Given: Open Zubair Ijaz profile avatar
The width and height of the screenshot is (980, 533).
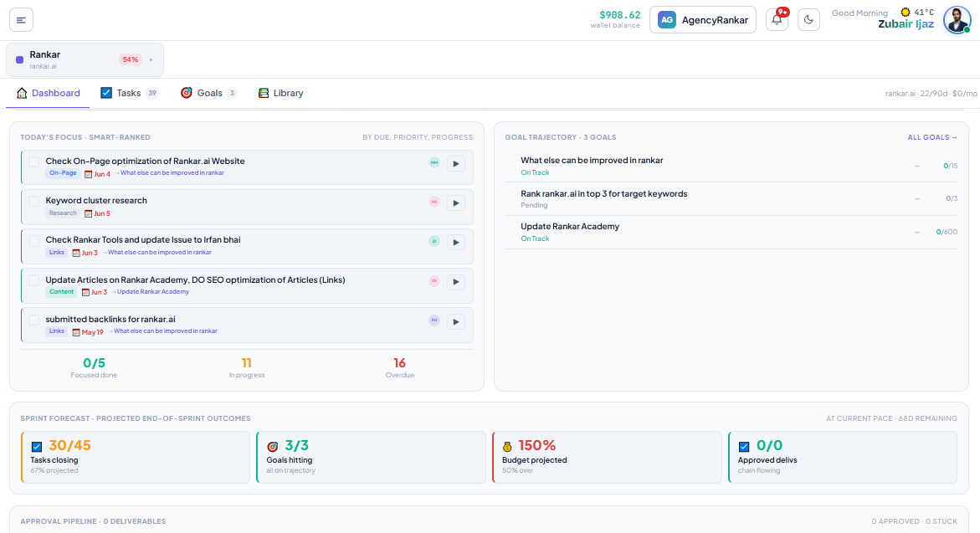Looking at the screenshot, I should click(x=957, y=20).
